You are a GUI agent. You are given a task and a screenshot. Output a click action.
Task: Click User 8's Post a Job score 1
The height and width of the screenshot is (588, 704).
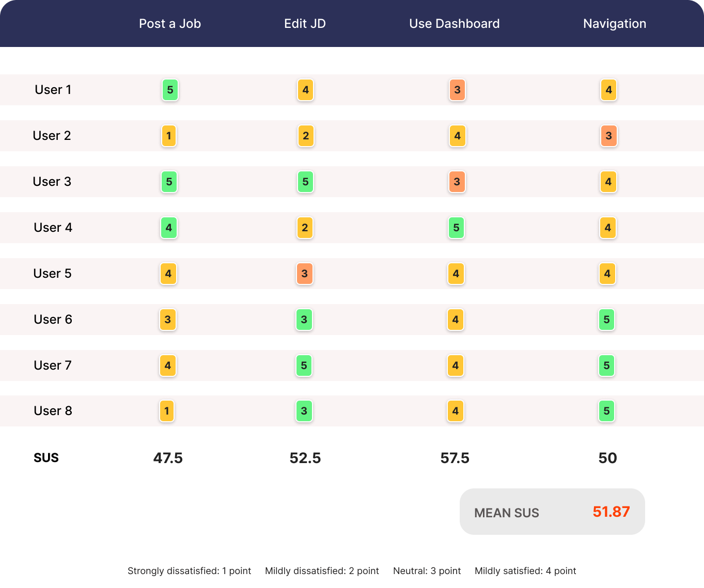[x=167, y=411]
